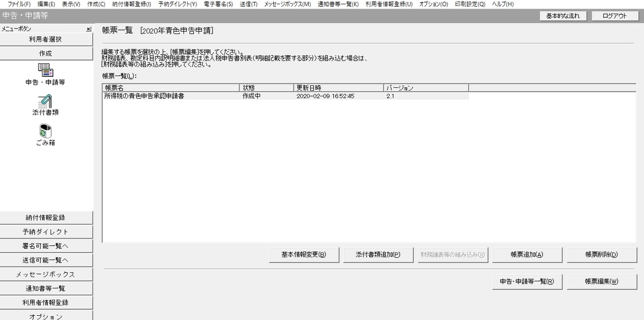Viewport: 644px width, 320px height.
Task: Open the 作成(C) menu
Action: point(96,4)
